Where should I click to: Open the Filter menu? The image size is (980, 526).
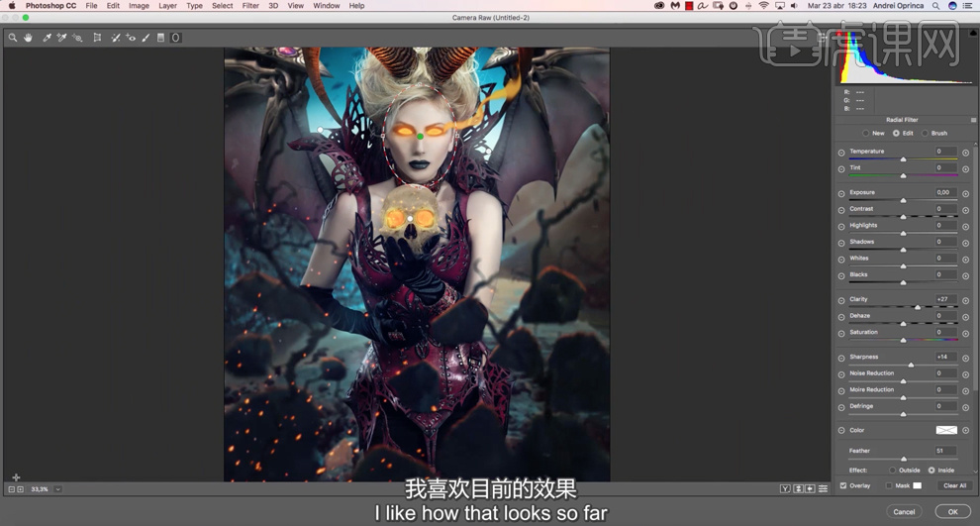coord(250,6)
